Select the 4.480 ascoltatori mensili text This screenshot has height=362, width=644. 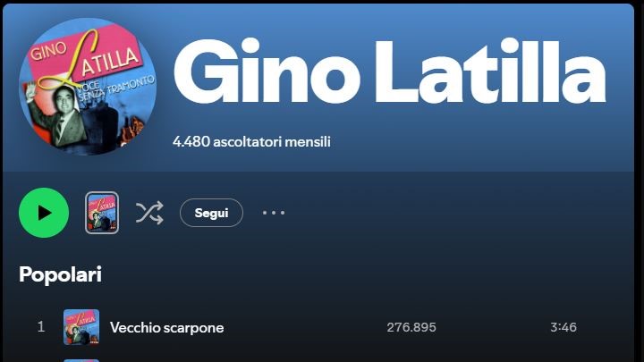(251, 141)
